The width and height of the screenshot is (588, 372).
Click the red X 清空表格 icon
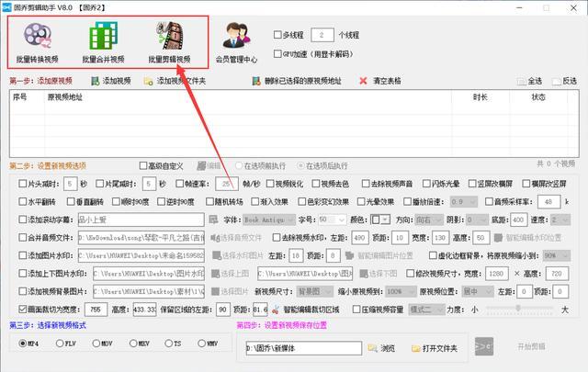[363, 81]
